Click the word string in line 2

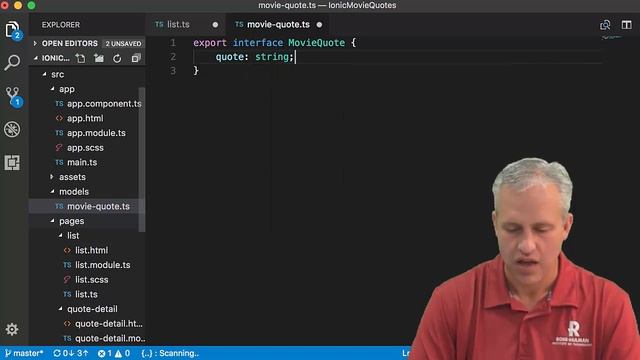coord(272,57)
